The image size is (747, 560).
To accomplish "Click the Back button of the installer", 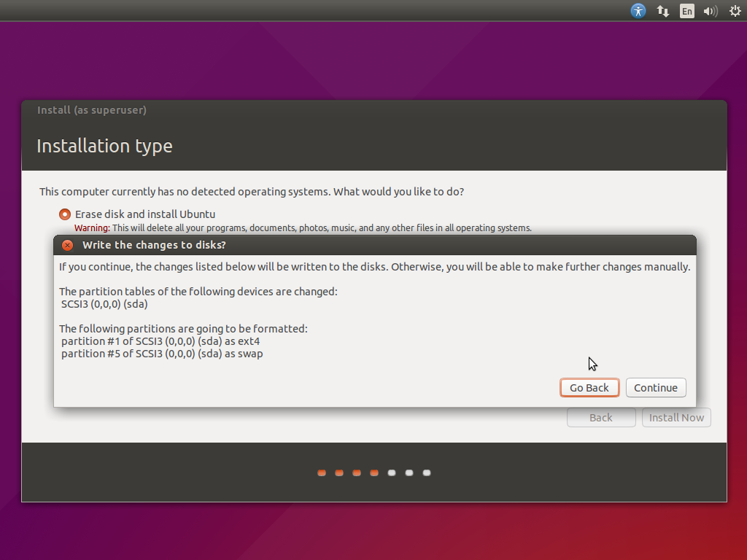I will pyautogui.click(x=600, y=418).
